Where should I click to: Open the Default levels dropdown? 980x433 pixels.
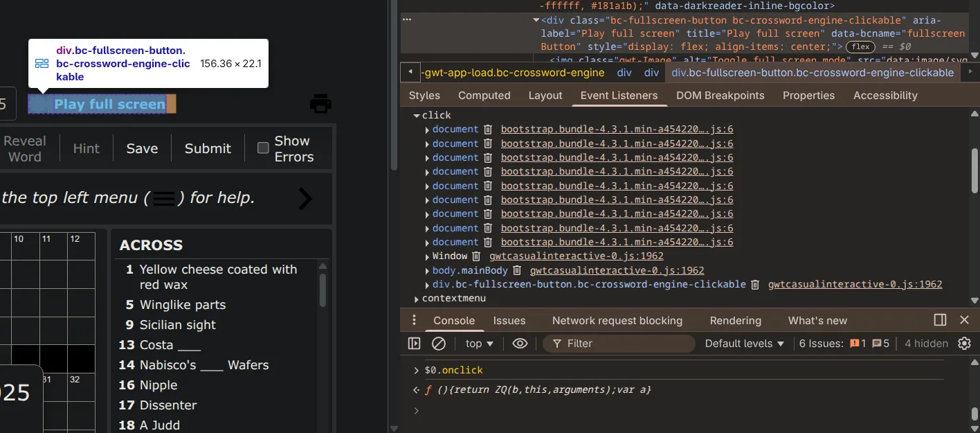coord(744,343)
